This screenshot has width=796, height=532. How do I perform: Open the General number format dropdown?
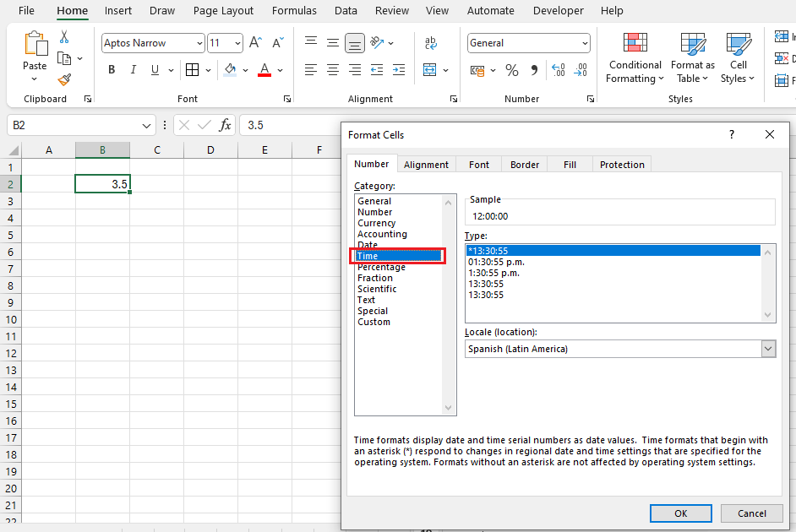(585, 43)
